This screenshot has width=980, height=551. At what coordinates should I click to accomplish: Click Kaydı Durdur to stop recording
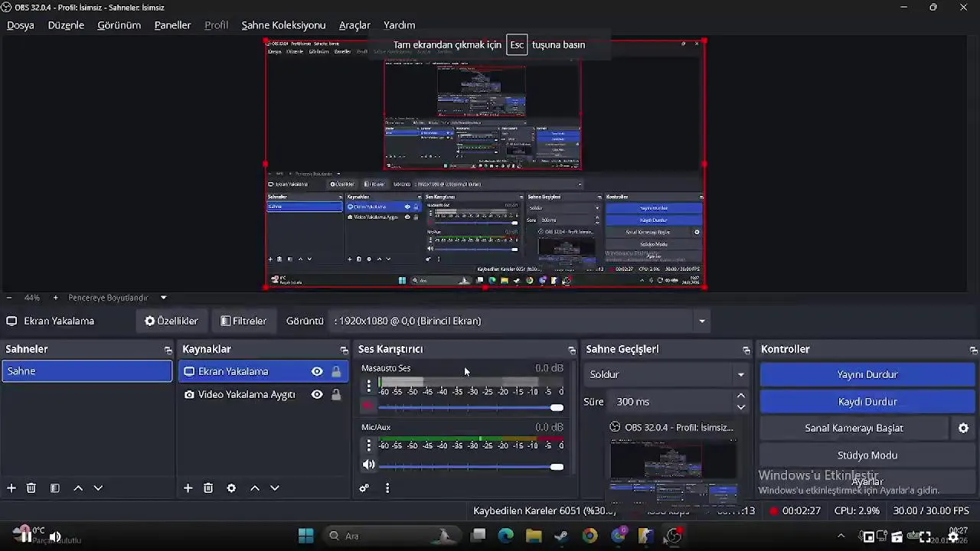click(x=867, y=402)
